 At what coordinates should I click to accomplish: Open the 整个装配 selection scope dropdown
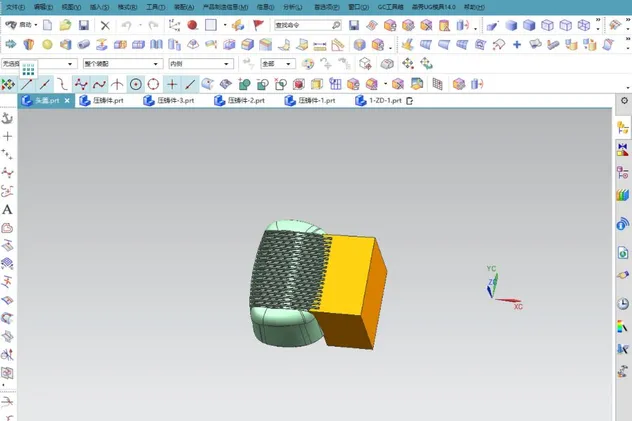pyautogui.click(x=121, y=64)
